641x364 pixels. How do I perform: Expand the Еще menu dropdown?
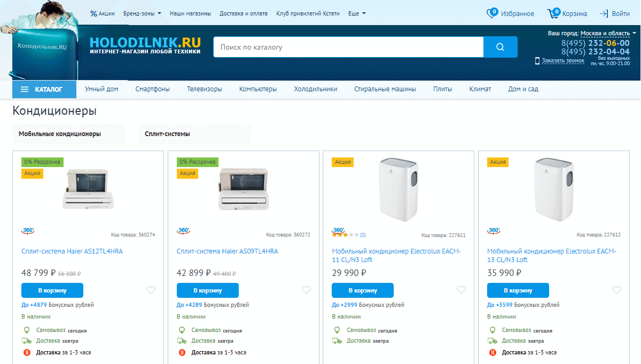[357, 13]
